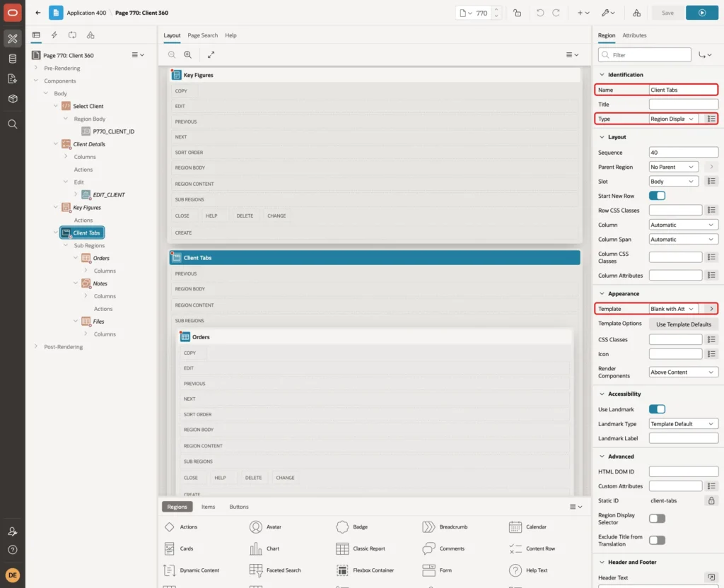Open the Type dropdown showing Region Display
This screenshot has width=724, height=588.
coord(673,119)
